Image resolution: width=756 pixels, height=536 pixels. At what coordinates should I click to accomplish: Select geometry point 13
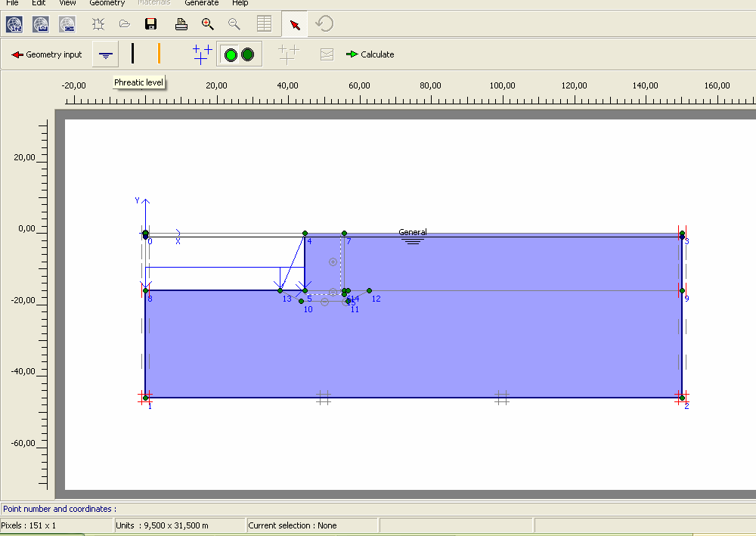280,290
